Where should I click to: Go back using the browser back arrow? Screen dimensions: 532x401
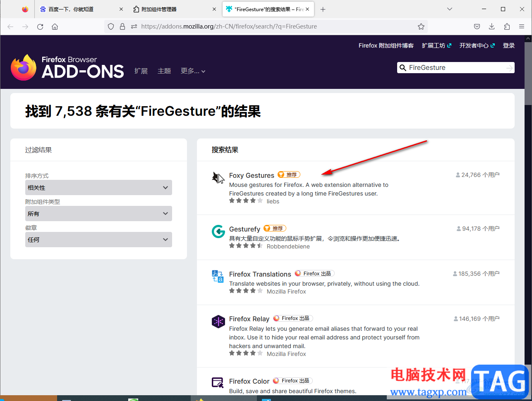pos(10,26)
